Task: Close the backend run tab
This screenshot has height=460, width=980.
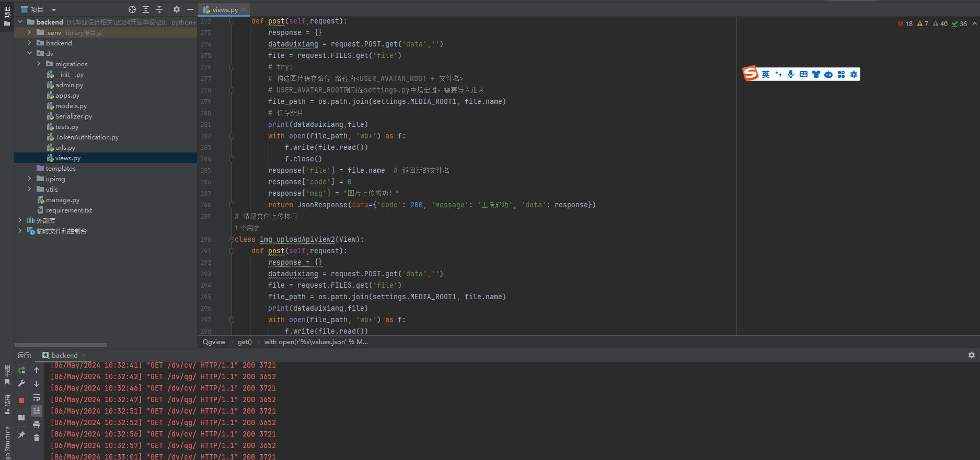Action: pos(84,356)
